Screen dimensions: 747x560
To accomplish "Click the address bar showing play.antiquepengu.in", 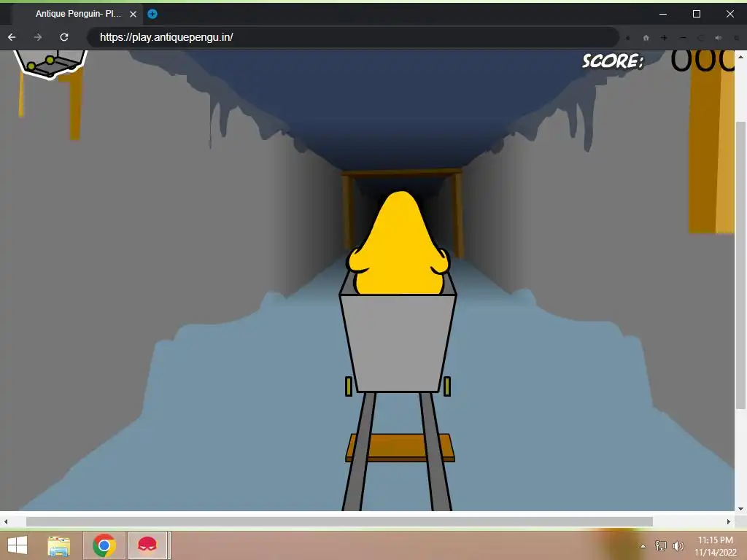I will coord(353,37).
